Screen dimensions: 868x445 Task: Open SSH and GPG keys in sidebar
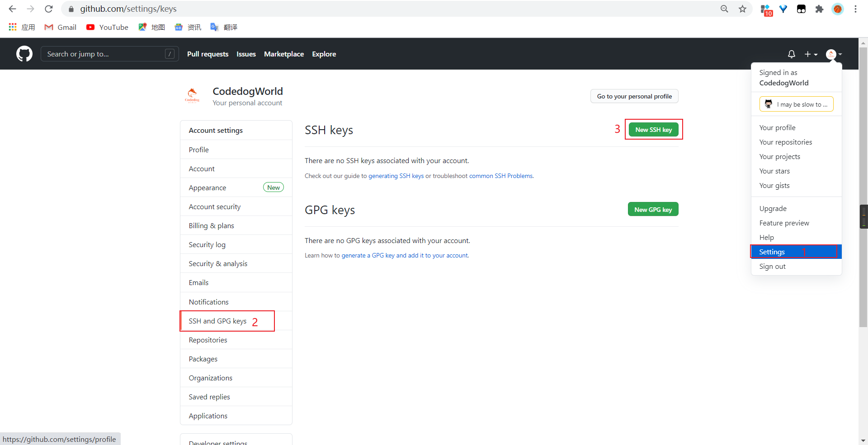click(x=217, y=321)
